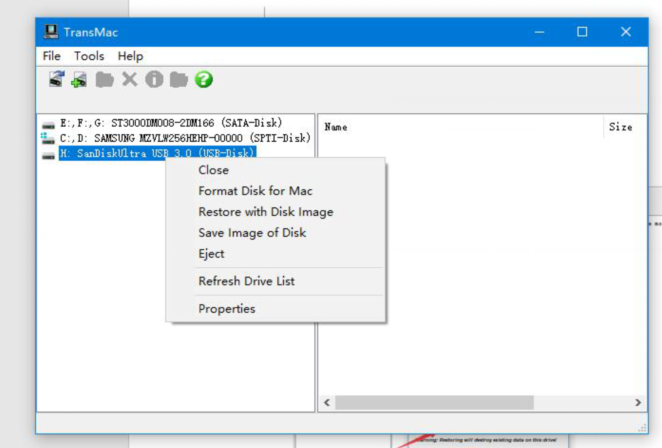Open the Tools menu
This screenshot has height=448, width=662.
pos(89,56)
